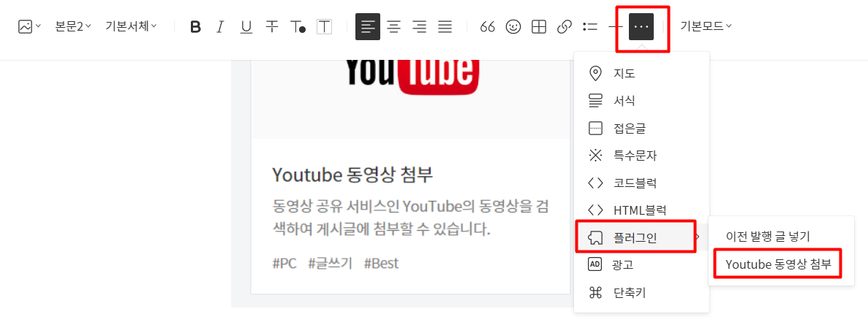
Task: Open the text color picker
Action: click(298, 26)
